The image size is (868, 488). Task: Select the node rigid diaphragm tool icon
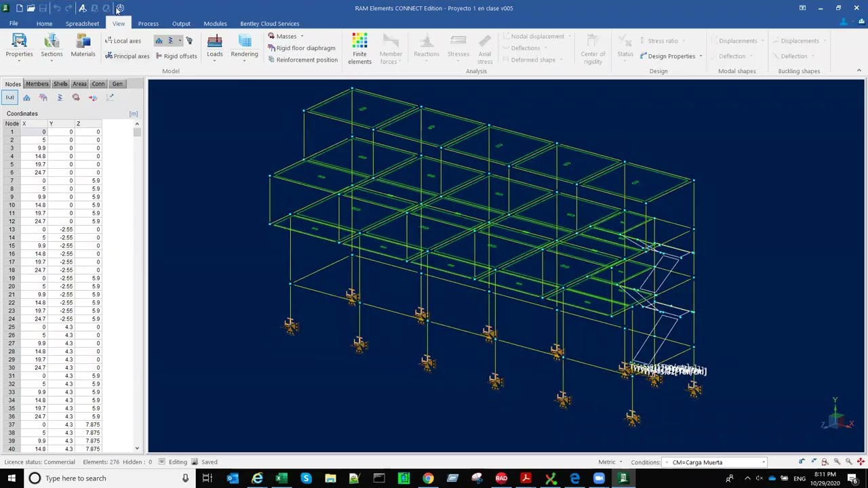[x=43, y=98]
